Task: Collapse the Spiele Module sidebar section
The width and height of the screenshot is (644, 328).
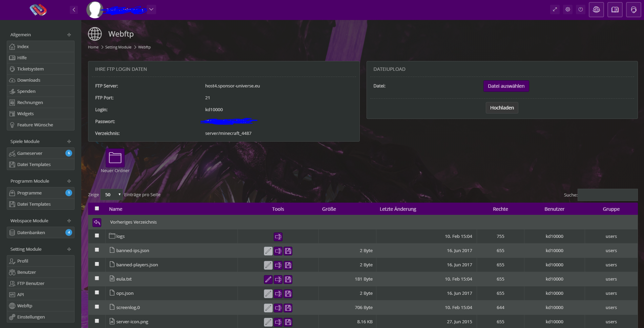Action: [69, 142]
